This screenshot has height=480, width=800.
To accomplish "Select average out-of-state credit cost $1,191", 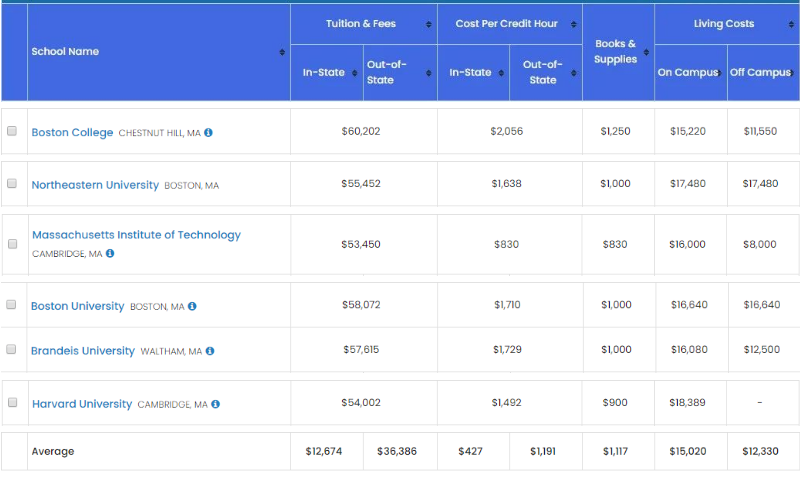I will click(x=543, y=451).
